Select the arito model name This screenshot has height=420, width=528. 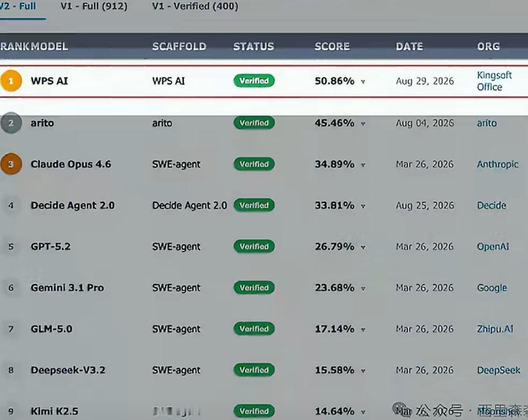tap(42, 123)
